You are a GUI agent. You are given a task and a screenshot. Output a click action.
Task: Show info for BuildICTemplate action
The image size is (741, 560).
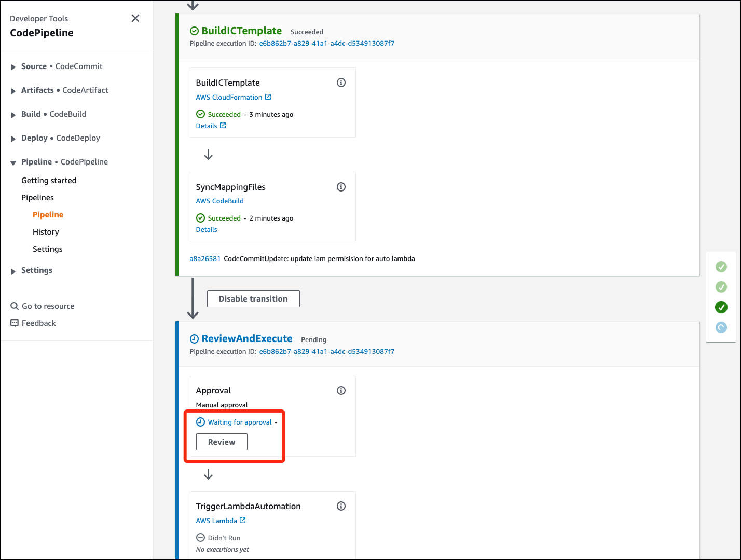click(341, 83)
